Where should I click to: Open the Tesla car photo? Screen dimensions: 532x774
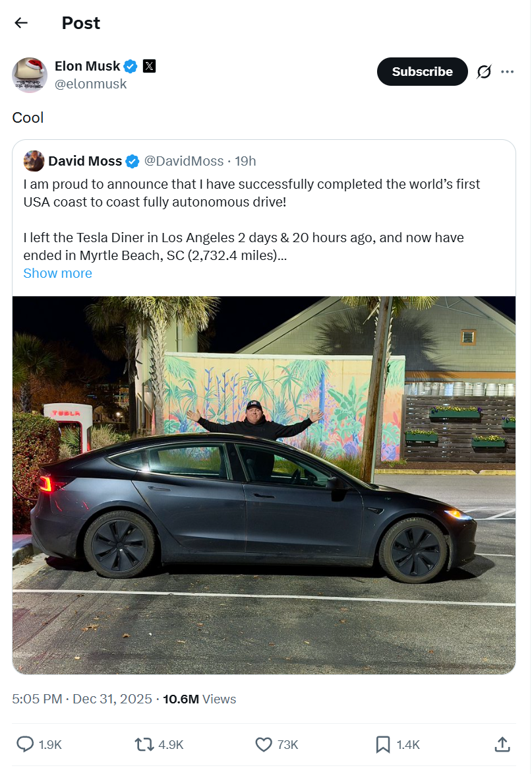coord(264,485)
